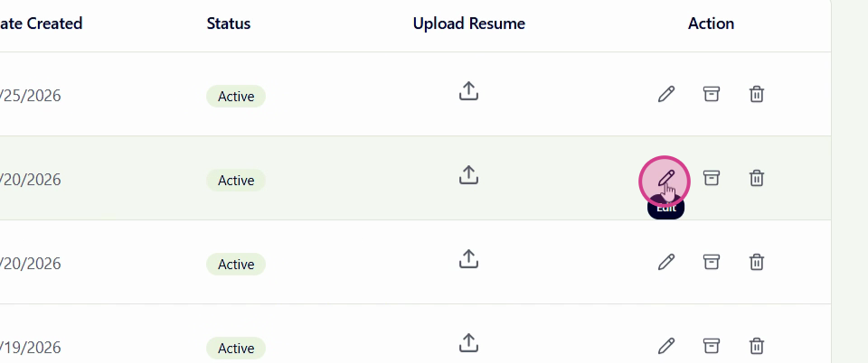The image size is (868, 363).
Task: Archive the entry dated 19/2026
Action: tap(712, 346)
